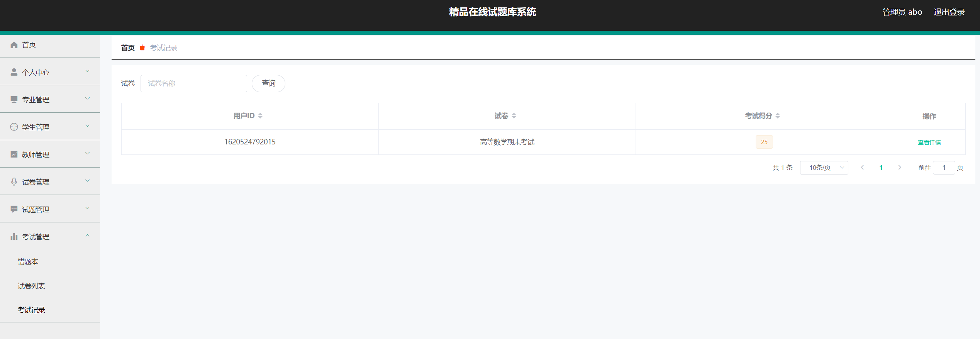Sort by 试卷 column arrows

(x=514, y=116)
